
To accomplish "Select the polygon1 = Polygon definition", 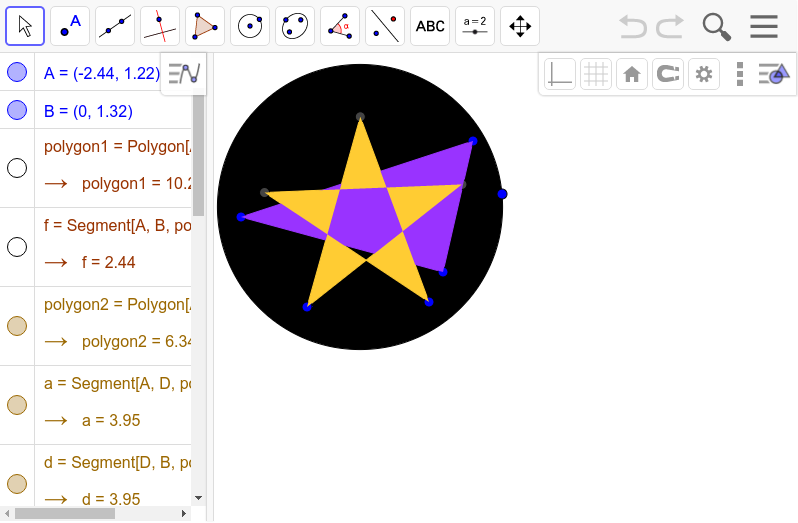I will click(x=118, y=147).
